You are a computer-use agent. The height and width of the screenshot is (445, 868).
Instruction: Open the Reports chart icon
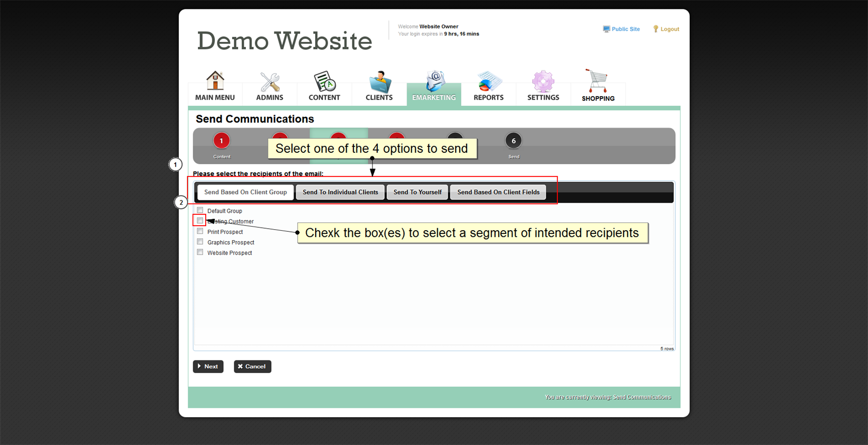point(489,82)
